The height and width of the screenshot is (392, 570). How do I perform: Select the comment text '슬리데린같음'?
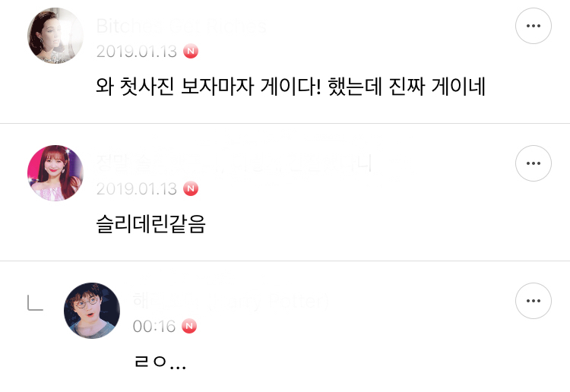150,225
